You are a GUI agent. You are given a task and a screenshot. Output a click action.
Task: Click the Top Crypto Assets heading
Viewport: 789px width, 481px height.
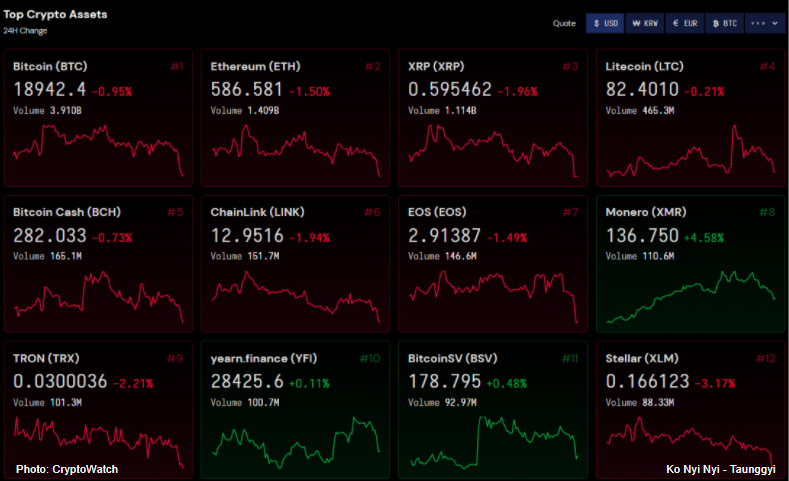coord(55,15)
